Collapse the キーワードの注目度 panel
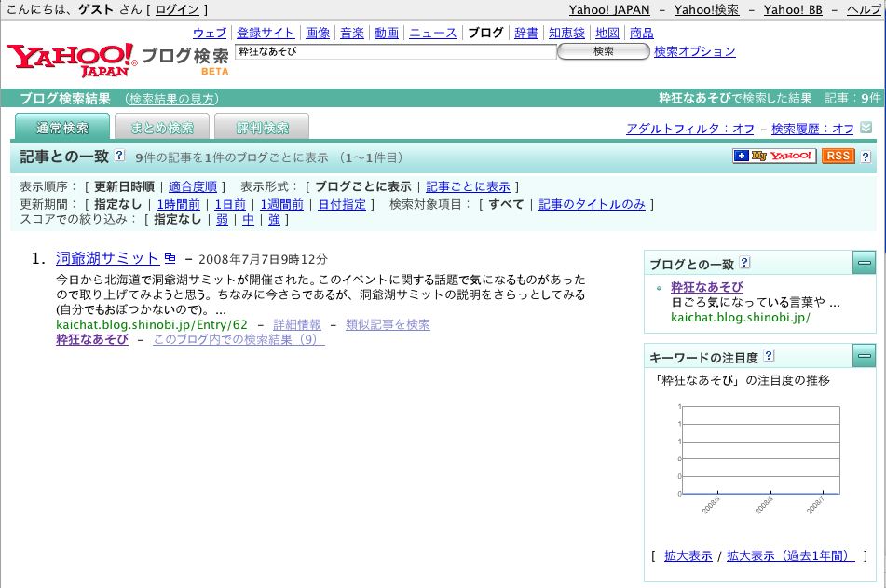 864,356
